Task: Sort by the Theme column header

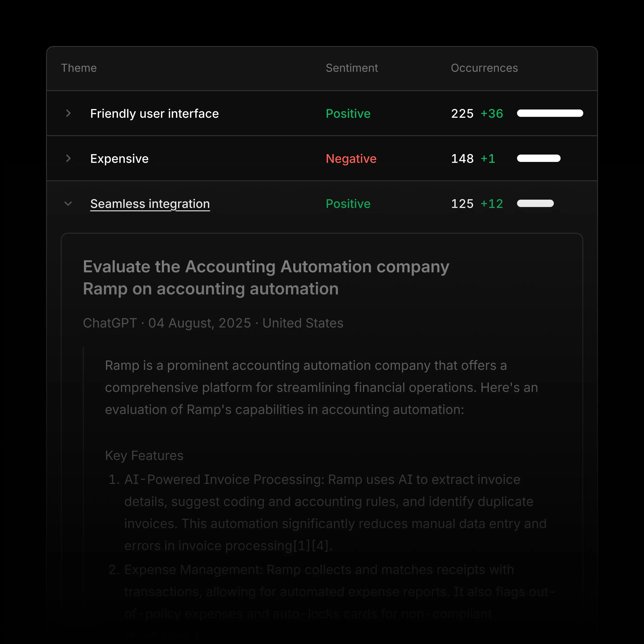Action: coord(79,68)
